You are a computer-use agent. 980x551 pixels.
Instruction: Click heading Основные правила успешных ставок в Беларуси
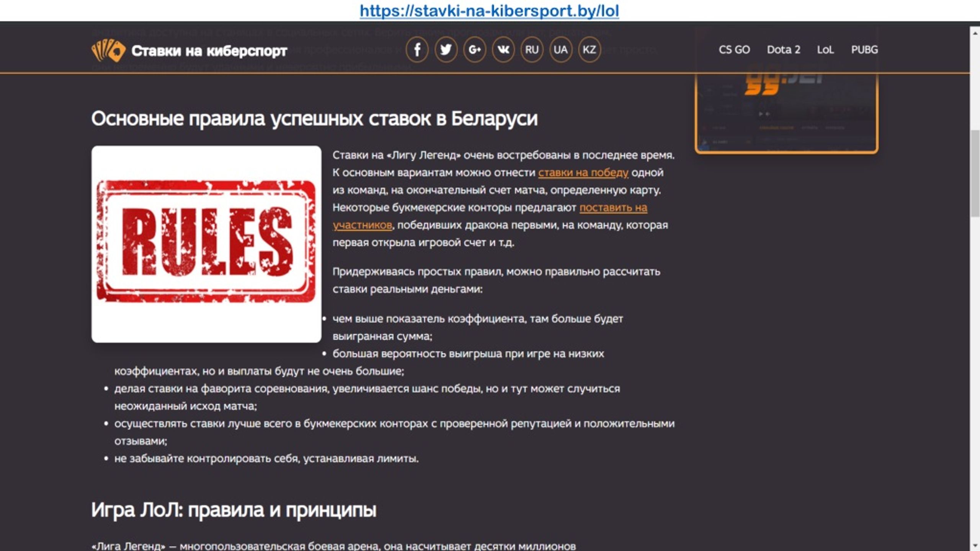coord(314,119)
